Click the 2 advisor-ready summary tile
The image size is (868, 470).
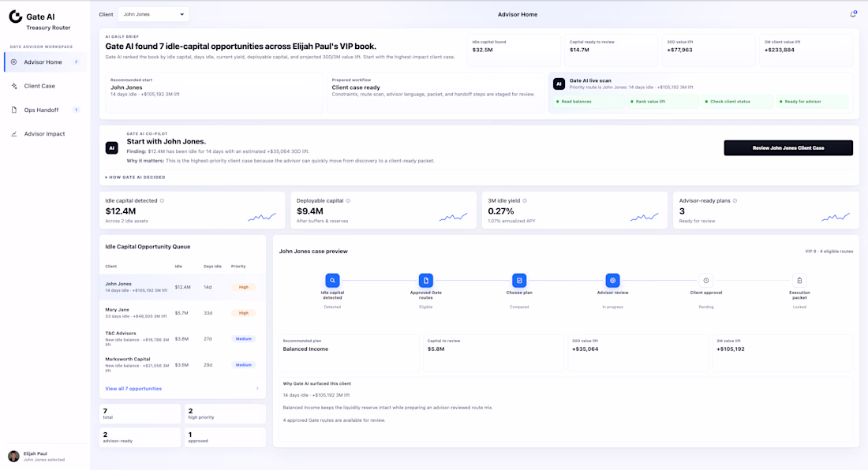pyautogui.click(x=140, y=438)
